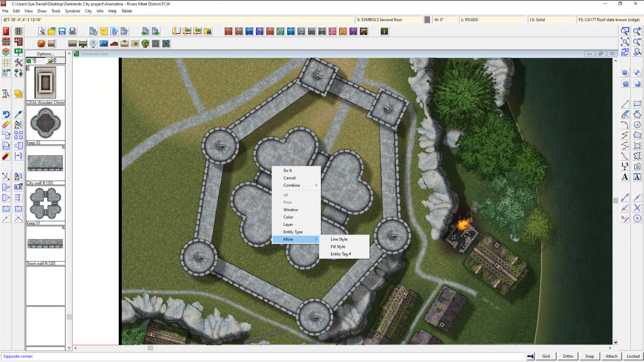Click the tree symbols toolbar icon

145,43
